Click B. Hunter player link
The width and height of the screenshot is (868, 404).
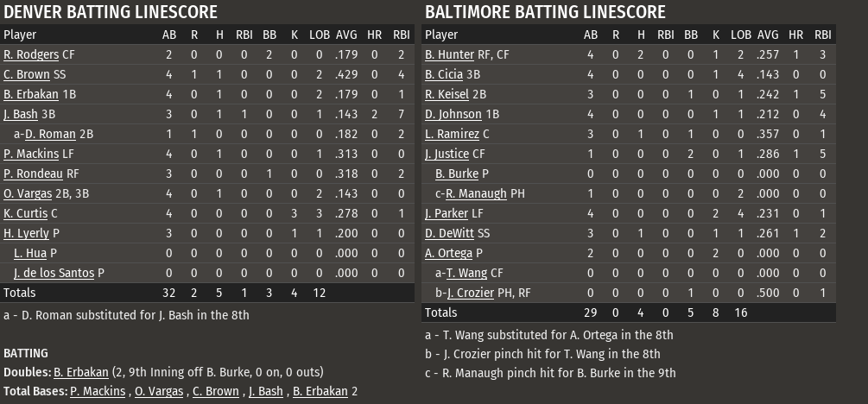point(449,55)
